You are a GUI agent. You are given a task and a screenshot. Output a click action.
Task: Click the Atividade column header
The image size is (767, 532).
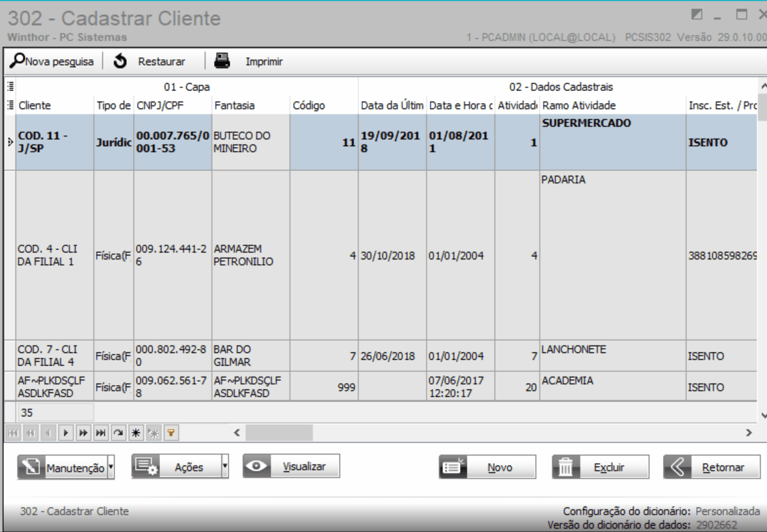point(517,105)
